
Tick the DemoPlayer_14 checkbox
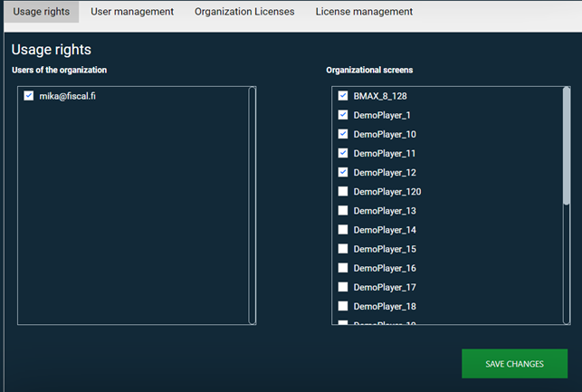coord(343,229)
